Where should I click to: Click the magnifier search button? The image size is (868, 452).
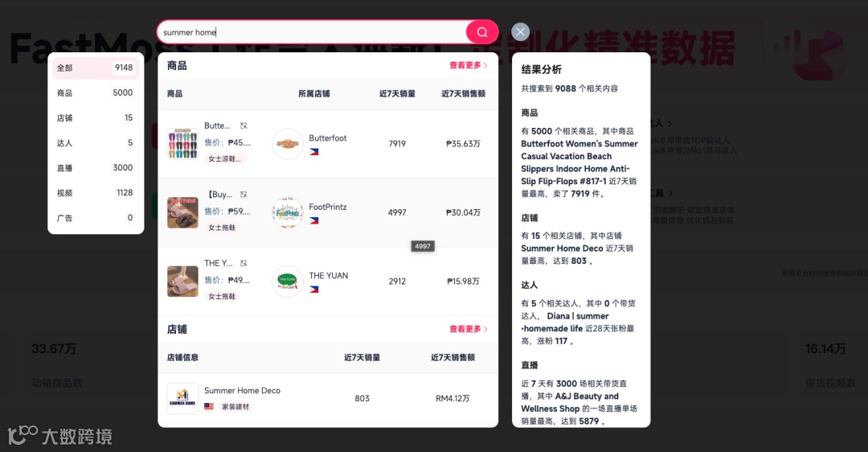click(x=482, y=32)
